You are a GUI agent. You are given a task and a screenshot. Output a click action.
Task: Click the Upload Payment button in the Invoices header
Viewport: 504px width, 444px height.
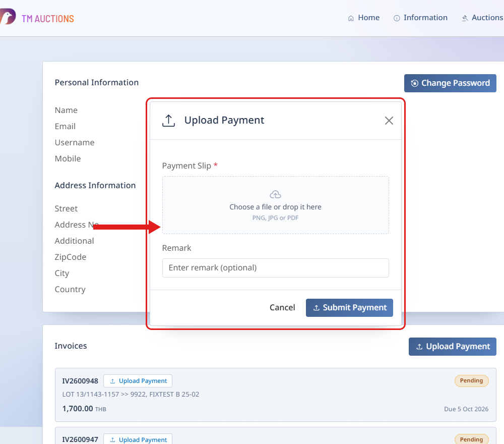tap(452, 347)
